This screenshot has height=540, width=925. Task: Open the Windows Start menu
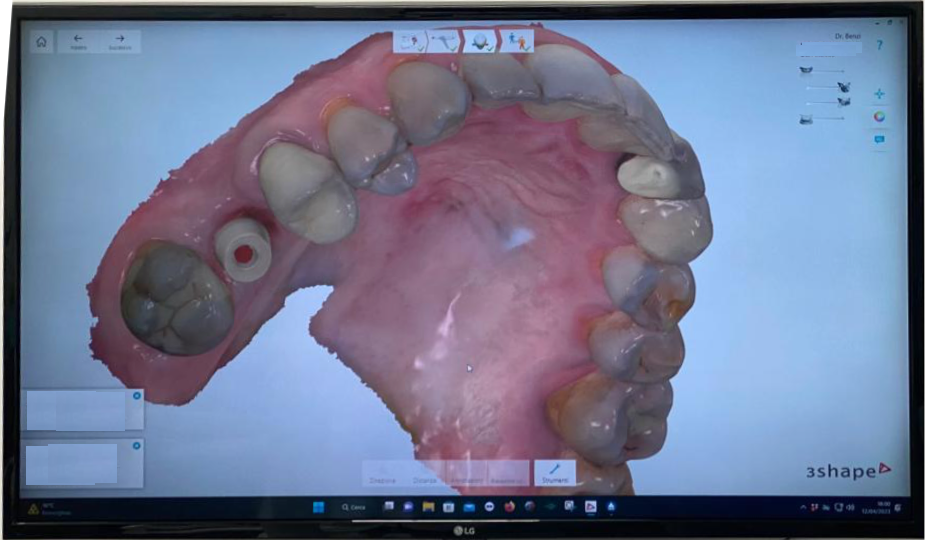(x=319, y=507)
